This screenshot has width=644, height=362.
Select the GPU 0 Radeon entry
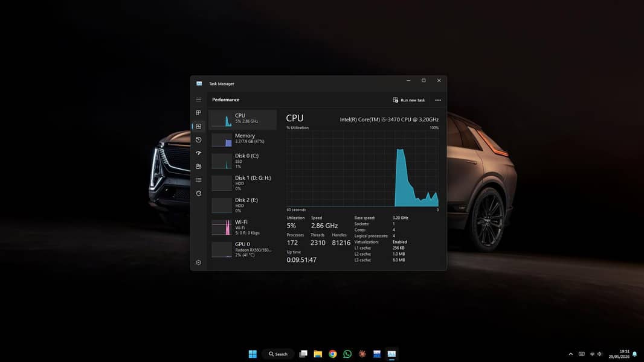point(243,249)
